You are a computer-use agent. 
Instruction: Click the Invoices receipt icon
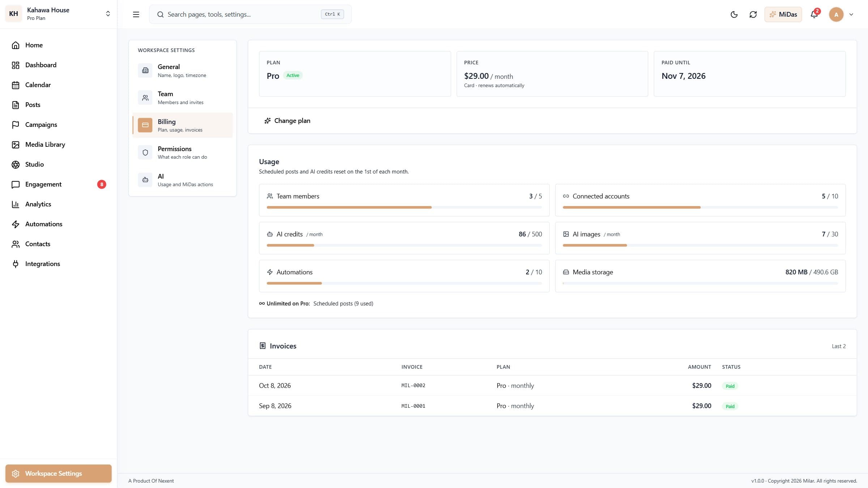[x=263, y=346]
